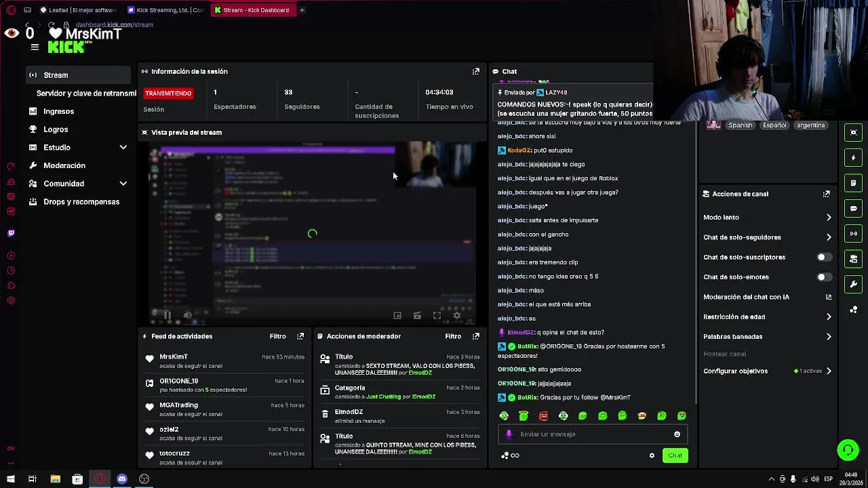Click the moderator log icon in the right sidebar
Image resolution: width=868 pixels, height=488 pixels.
click(854, 183)
